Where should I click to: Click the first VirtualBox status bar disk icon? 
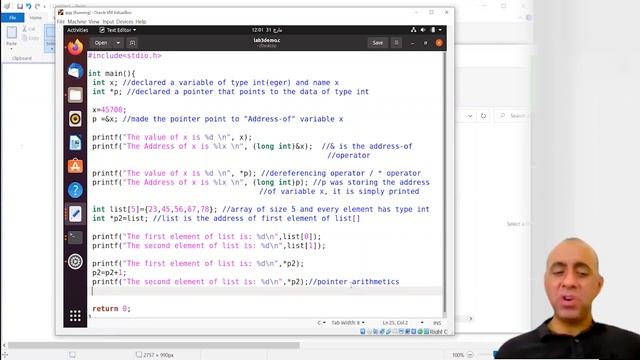(362, 332)
